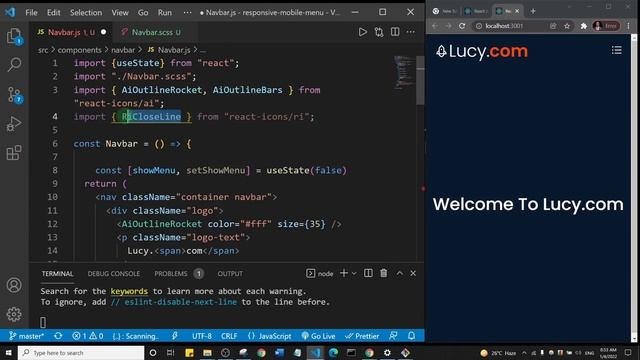The height and width of the screenshot is (360, 640).
Task: Change encoding UTF-8 in status bar
Action: pos(202,336)
